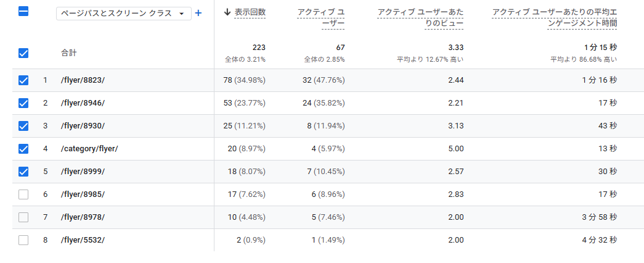Uncheck row 3 /flyer/8930/ checkbox
Viewport: 644px width, 263px height.
click(23, 126)
